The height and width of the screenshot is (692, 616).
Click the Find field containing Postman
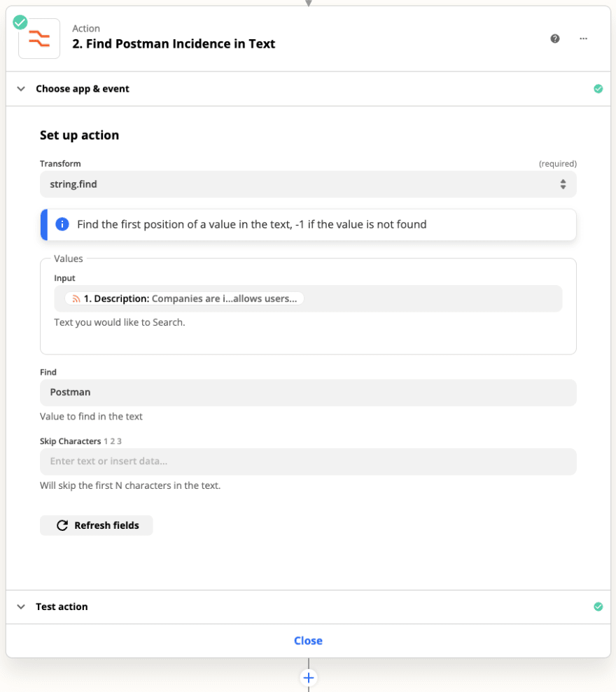click(x=308, y=392)
